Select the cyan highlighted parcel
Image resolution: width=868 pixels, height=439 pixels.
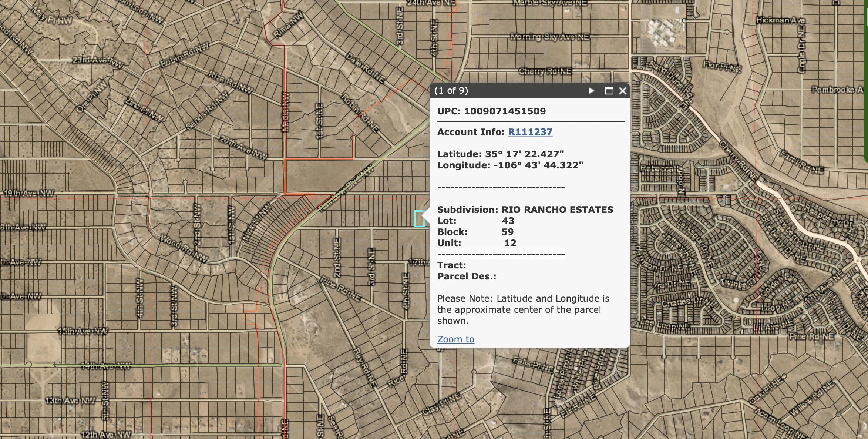[419, 219]
